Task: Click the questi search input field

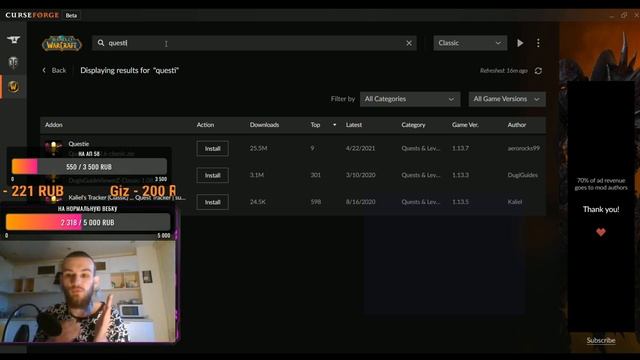Action: [254, 43]
